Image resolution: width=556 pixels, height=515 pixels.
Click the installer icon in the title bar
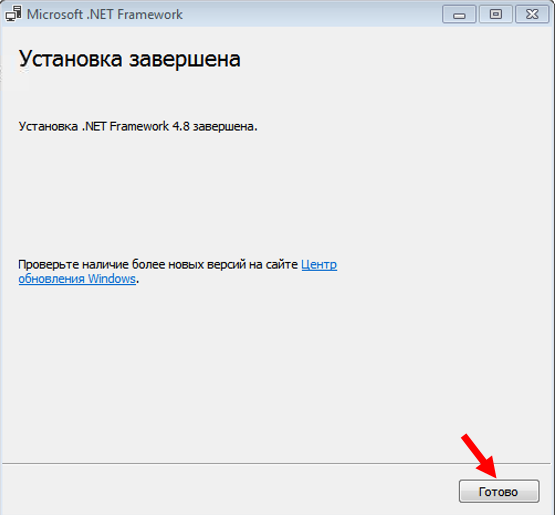(13, 14)
